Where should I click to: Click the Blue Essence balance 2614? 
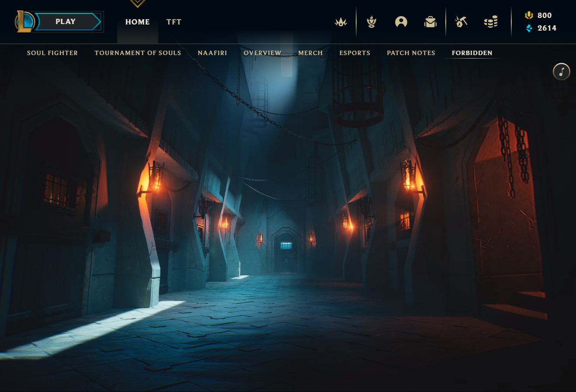click(x=547, y=28)
